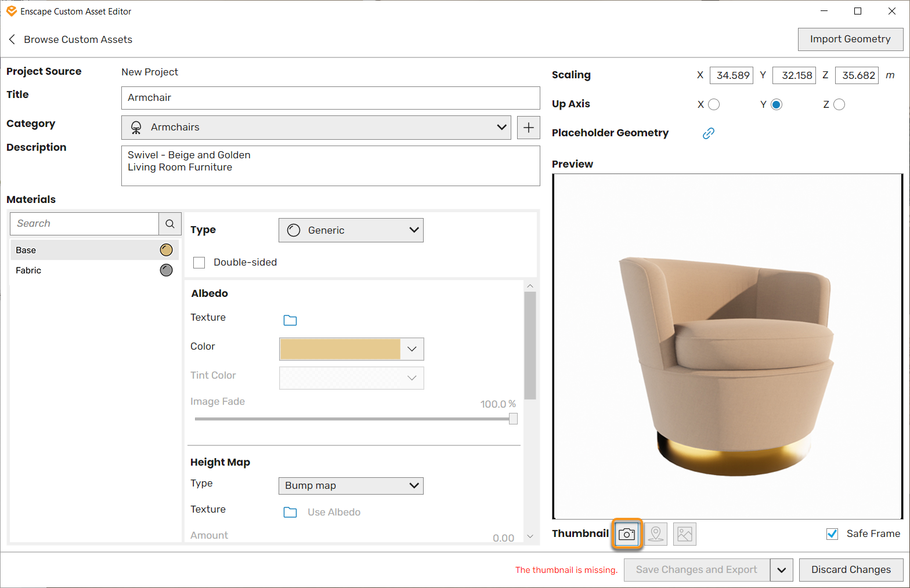Image resolution: width=910 pixels, height=588 pixels.
Task: Click the Placeholder Geometry link icon
Action: coord(709,133)
